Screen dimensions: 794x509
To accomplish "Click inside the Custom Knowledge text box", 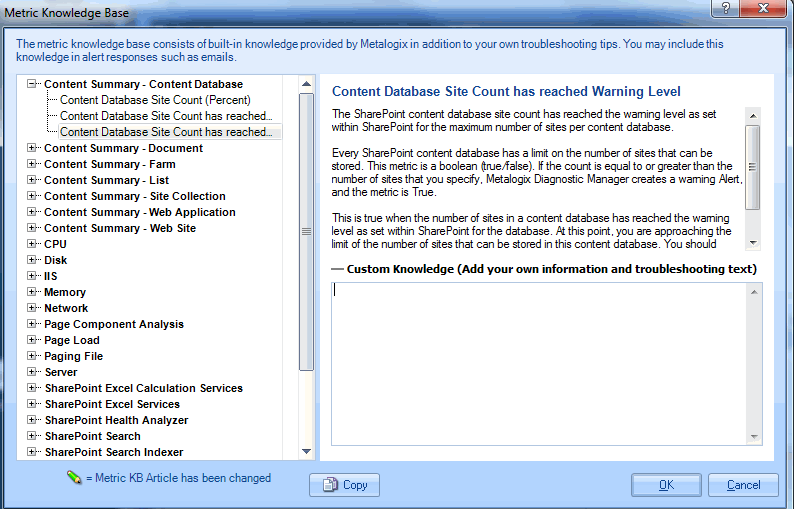I will pos(540,364).
